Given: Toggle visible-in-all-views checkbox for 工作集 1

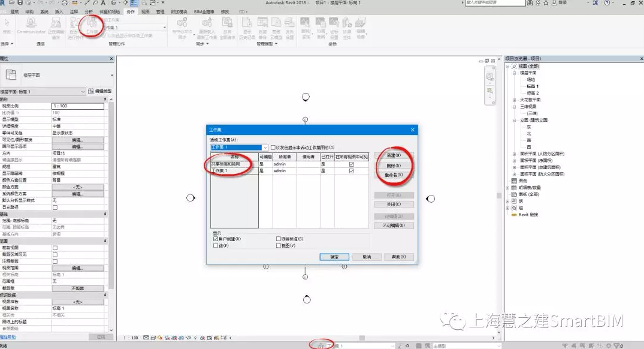Looking at the screenshot, I should (x=352, y=170).
